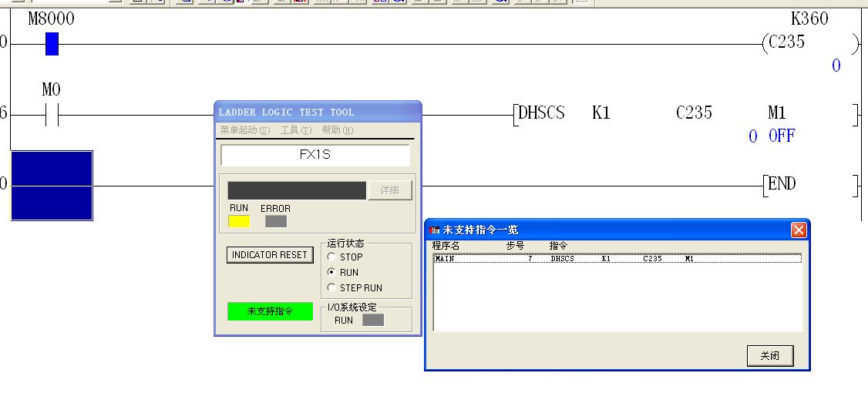
Task: Open the 菜单起动(S) menu
Action: [244, 130]
